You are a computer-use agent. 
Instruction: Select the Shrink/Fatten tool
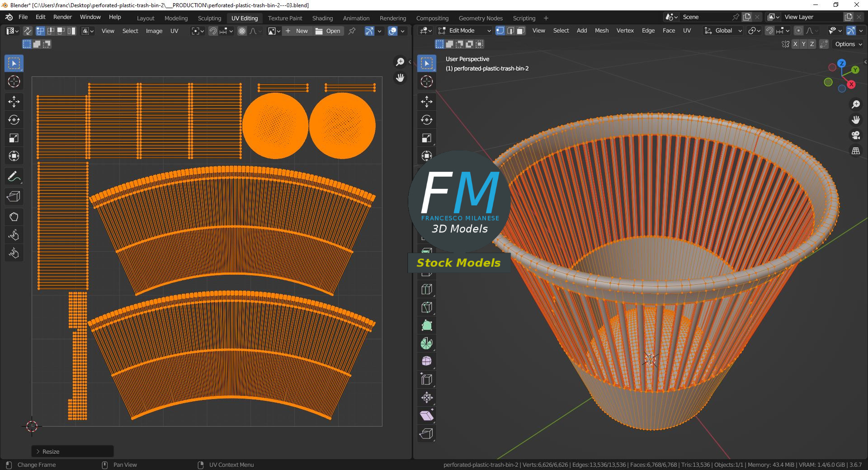[427, 398]
